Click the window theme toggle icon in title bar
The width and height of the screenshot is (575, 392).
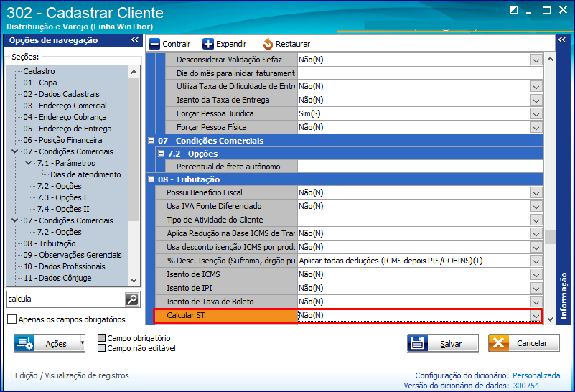(x=513, y=10)
